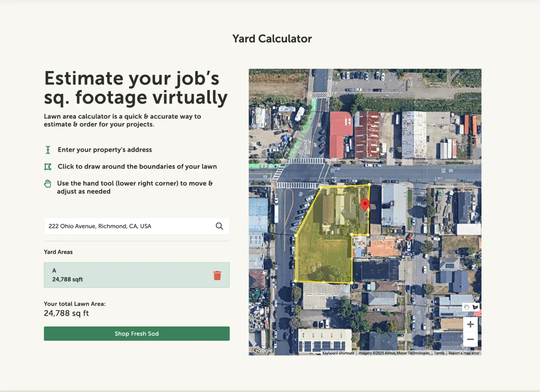Click the Google logo on map
This screenshot has height=392, width=540.
click(x=262, y=350)
